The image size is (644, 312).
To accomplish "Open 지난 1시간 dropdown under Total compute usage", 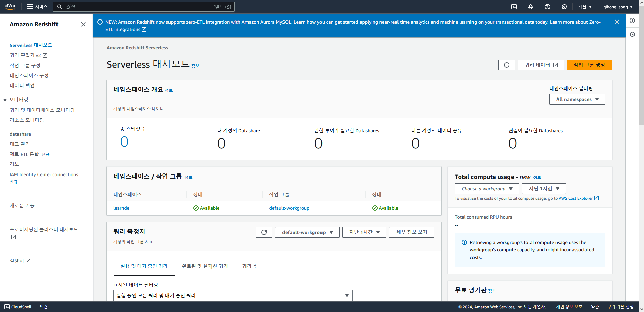I will point(544,189).
